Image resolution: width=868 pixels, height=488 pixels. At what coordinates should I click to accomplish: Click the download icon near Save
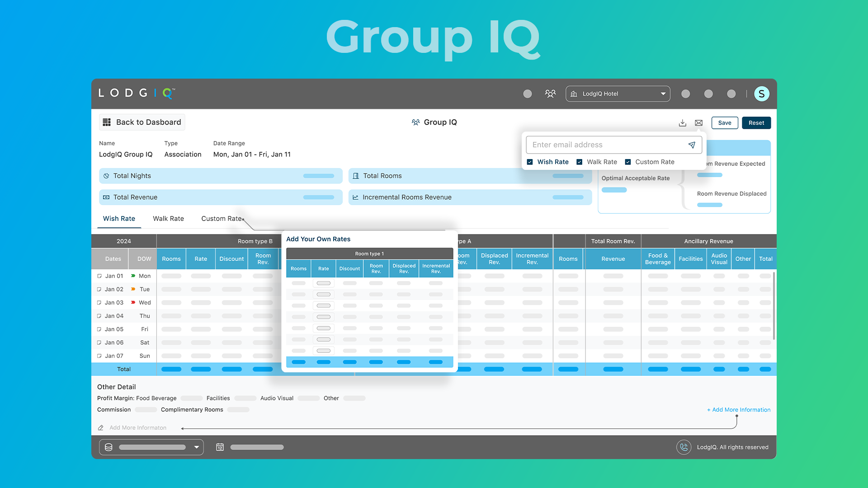(683, 123)
